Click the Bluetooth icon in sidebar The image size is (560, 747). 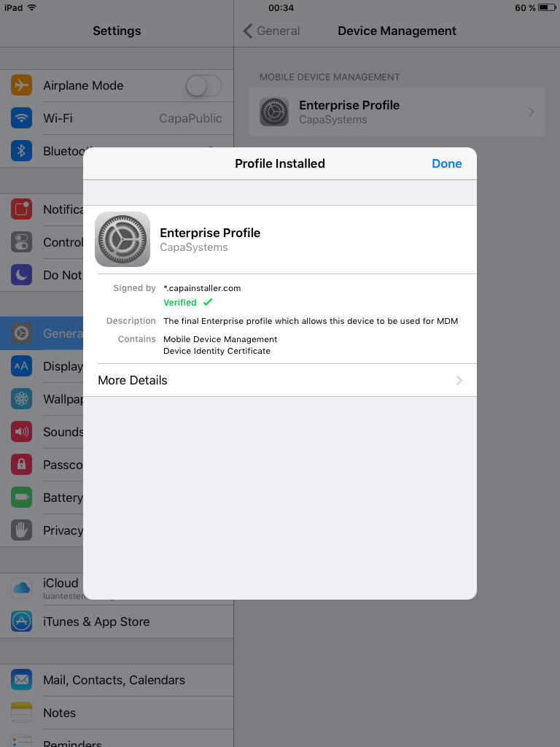pos(21,151)
